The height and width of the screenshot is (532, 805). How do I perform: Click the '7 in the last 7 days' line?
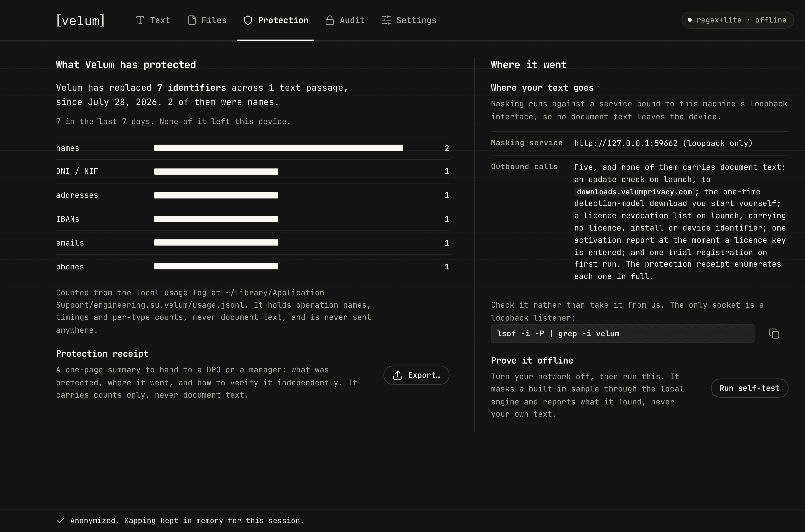point(173,121)
